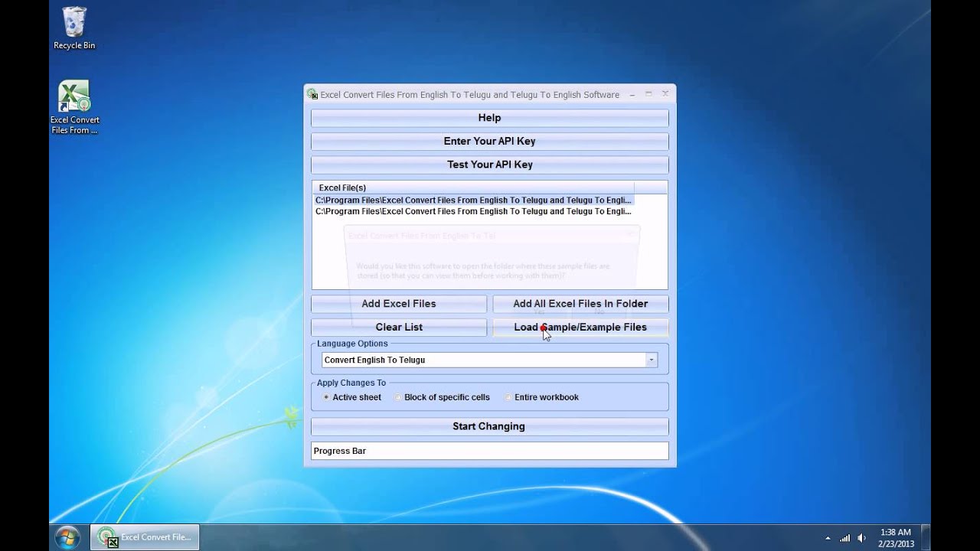Close the Excel Convert Files window
Screen dimensions: 980x551
(665, 94)
